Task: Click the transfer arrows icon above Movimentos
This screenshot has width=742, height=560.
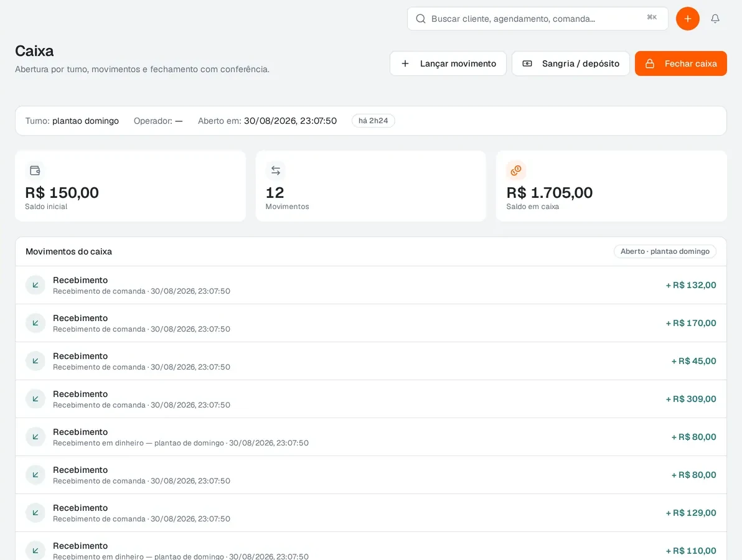Action: pyautogui.click(x=275, y=170)
